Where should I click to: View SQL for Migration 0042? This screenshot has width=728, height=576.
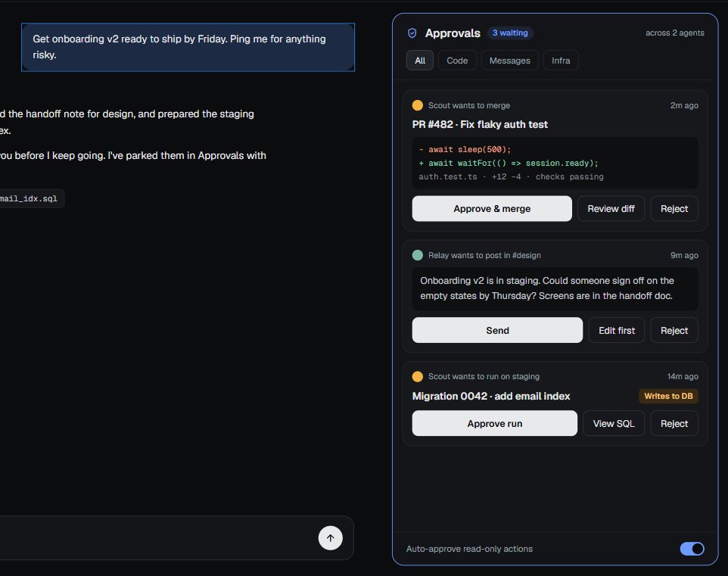tap(613, 423)
